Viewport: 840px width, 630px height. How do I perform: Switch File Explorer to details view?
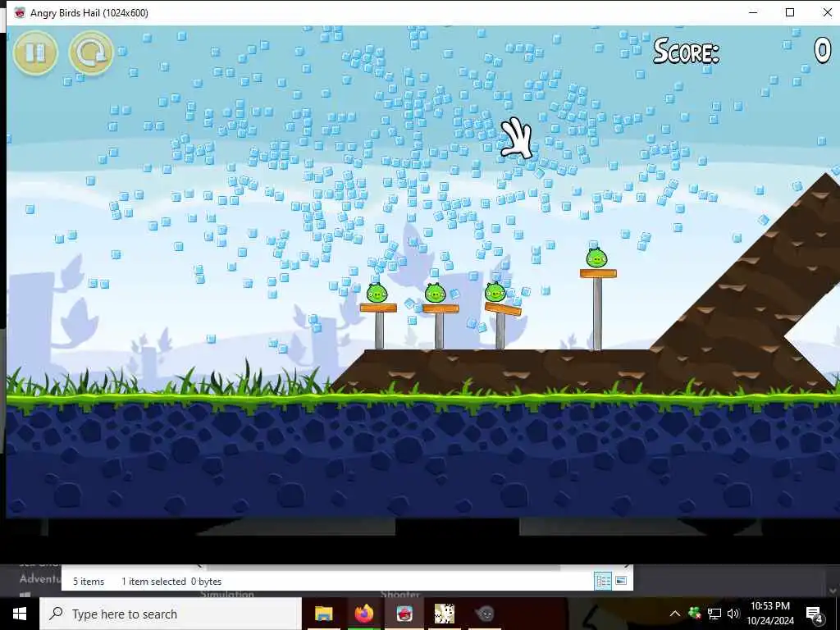point(603,582)
